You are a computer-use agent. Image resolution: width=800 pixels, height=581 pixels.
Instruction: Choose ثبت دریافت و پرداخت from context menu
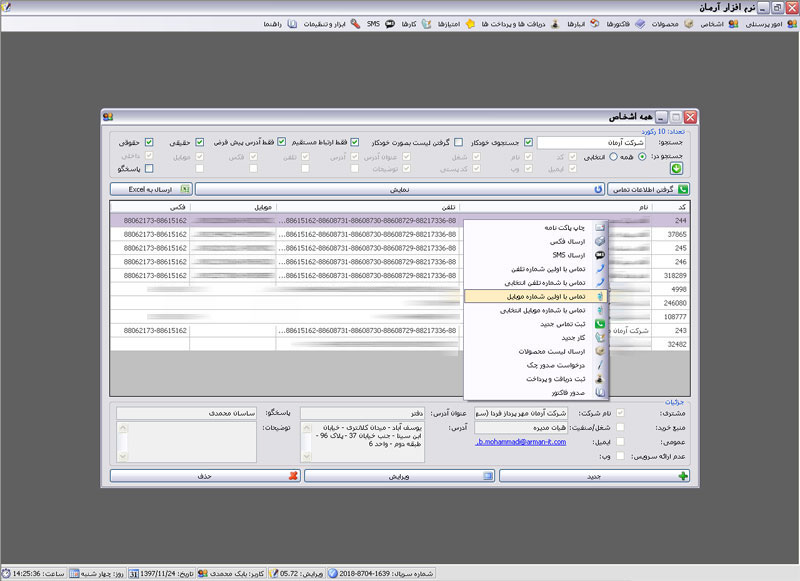(535, 379)
